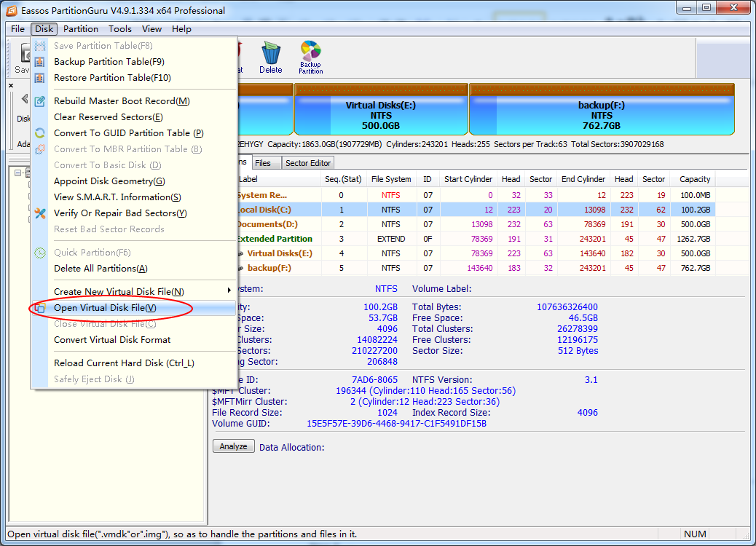The width and height of the screenshot is (756, 546).
Task: Sort by Capacity column header
Action: pos(694,179)
